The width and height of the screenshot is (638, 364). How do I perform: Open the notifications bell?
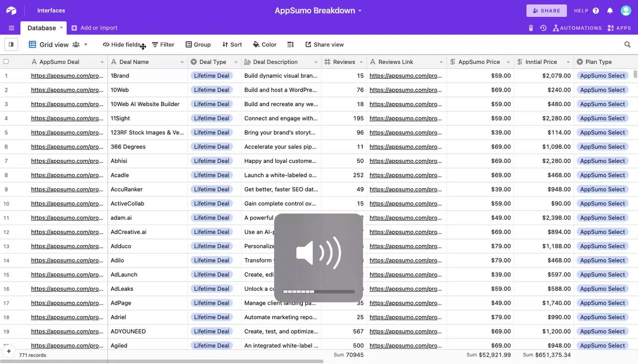point(610,10)
